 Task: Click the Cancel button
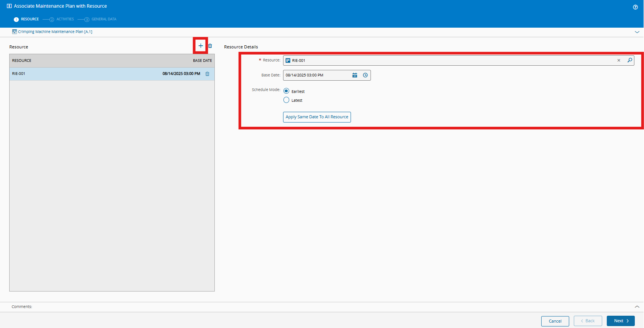coord(555,321)
